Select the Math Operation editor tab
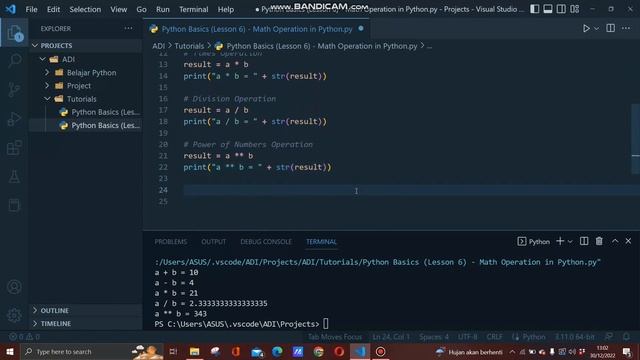The height and width of the screenshot is (360, 640). click(257, 29)
